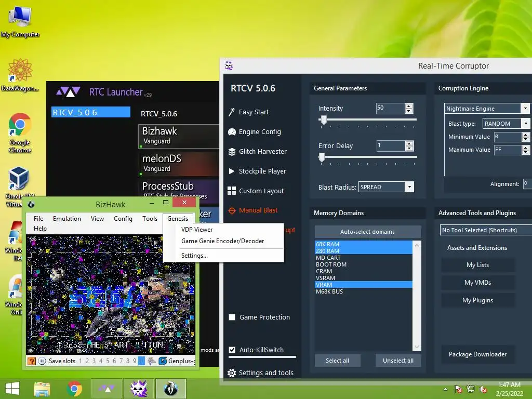
Task: Click muted volume tray icon
Action: click(x=483, y=389)
